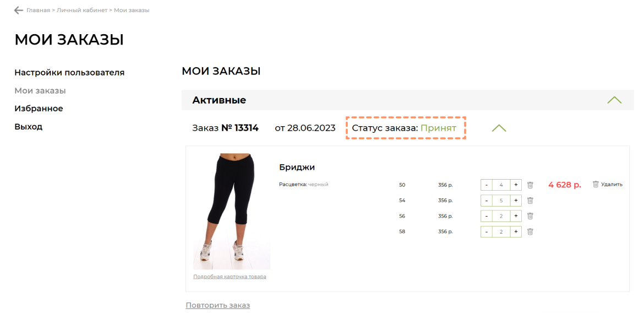Click the Удалить trash icon to delete the product
Viewport: 644px width, 313px height.
[x=596, y=184]
